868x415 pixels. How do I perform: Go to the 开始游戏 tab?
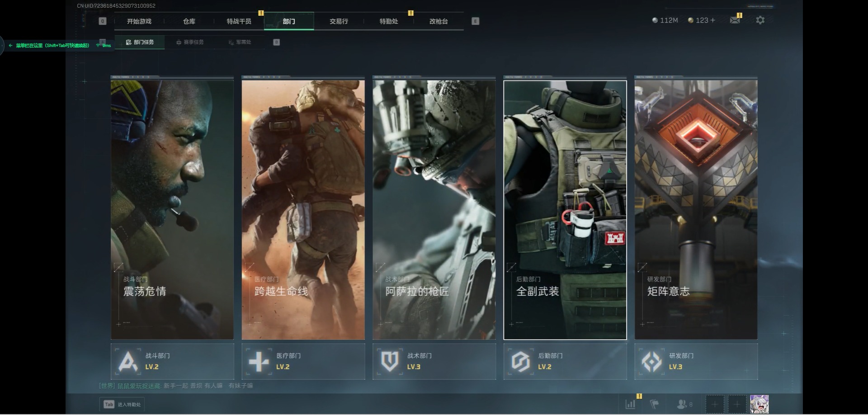(139, 21)
